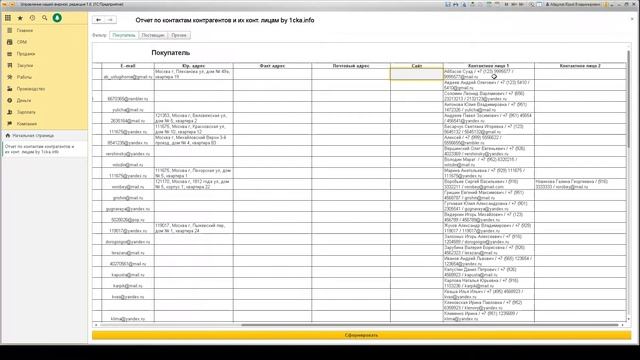Click the left scroll arrow of the horizontal scrollbar
Image resolution: width=640 pixels, height=360 pixels.
pyautogui.click(x=96, y=325)
